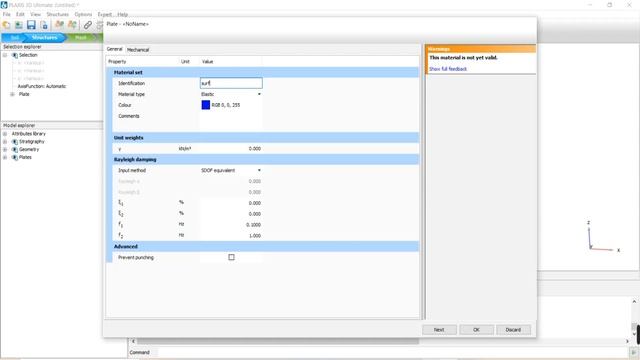640x360 pixels.
Task: Click the PLAXIS application logo icon
Action: [x=4, y=5]
